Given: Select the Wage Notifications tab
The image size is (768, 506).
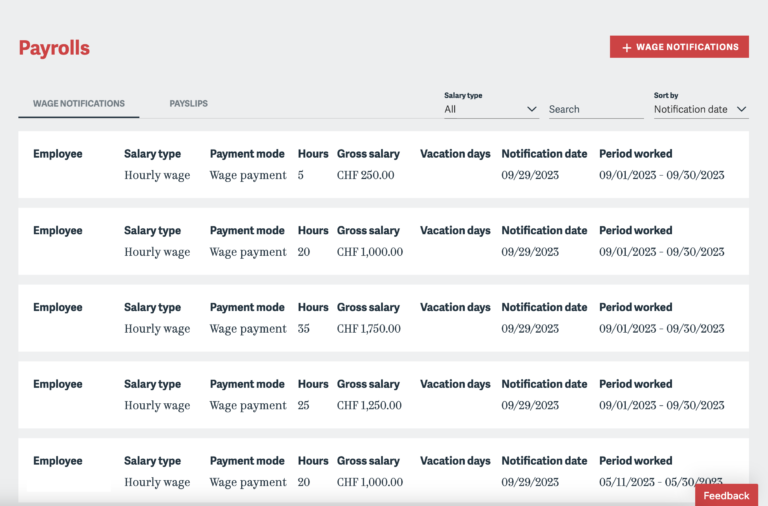Looking at the screenshot, I should pos(79,103).
